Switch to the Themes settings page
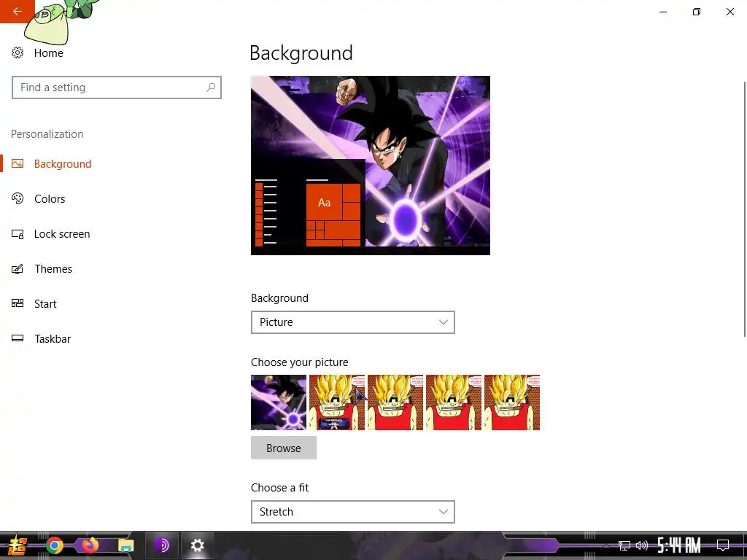747x560 pixels. [x=53, y=269]
